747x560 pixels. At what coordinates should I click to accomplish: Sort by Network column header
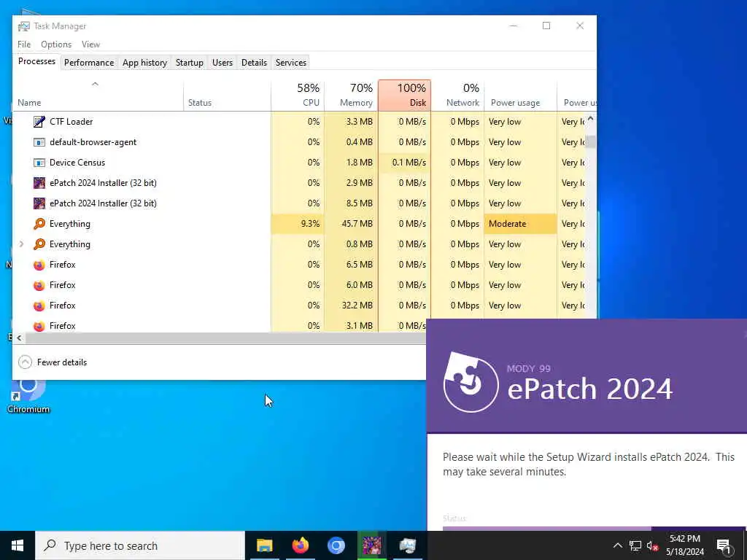[x=458, y=96]
